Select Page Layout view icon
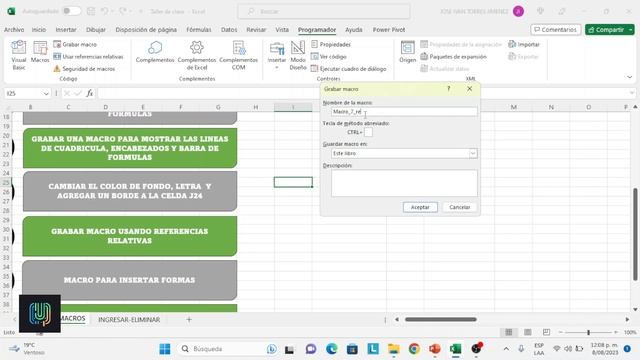 click(527, 332)
